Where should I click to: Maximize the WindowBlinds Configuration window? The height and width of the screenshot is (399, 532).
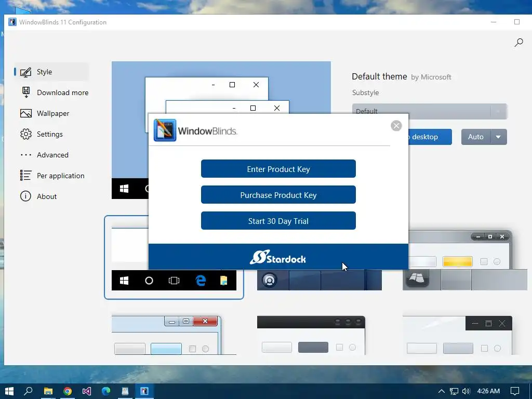coord(517,22)
